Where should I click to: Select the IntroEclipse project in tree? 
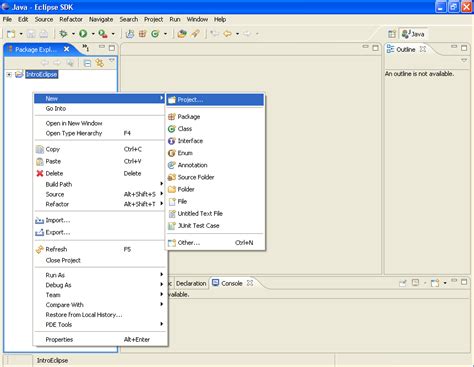42,74
